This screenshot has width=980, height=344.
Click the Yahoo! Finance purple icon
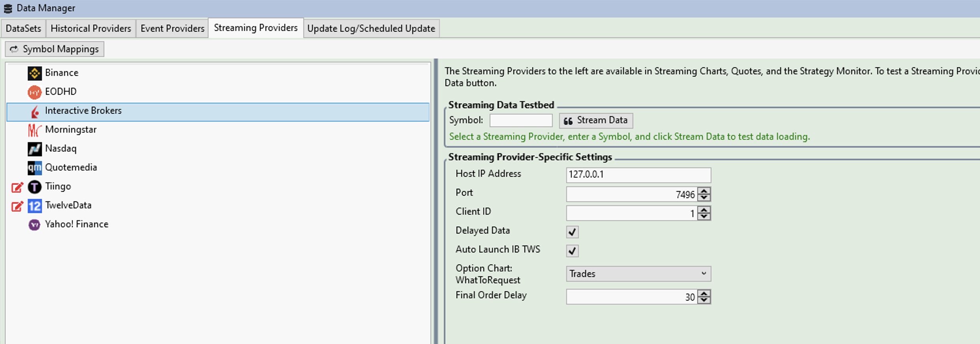click(34, 224)
